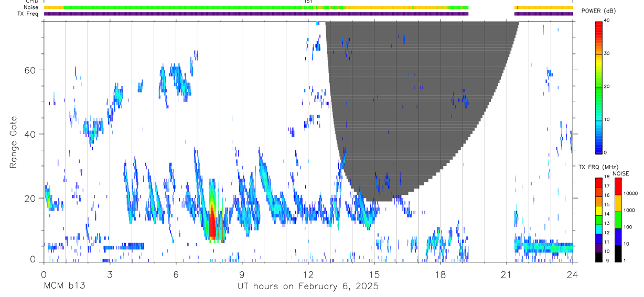This screenshot has height=297, width=644.
Task: Click the purple TX Freq bar at the top
Action: [256, 14]
